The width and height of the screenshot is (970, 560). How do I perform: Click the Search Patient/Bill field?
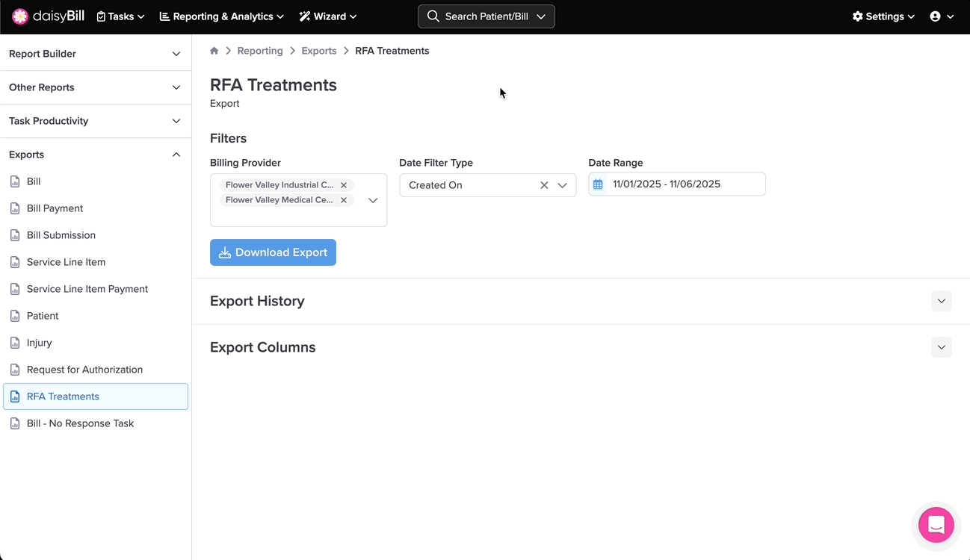[486, 16]
